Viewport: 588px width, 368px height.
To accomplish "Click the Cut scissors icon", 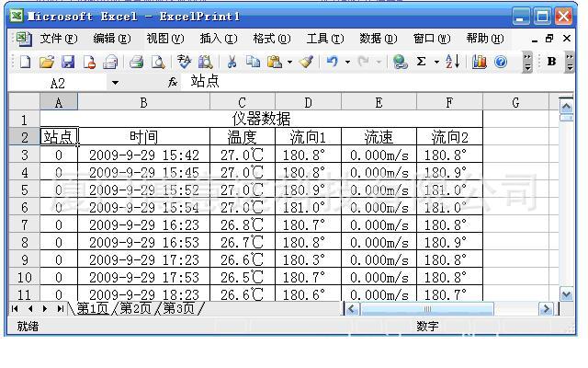I will [232, 63].
